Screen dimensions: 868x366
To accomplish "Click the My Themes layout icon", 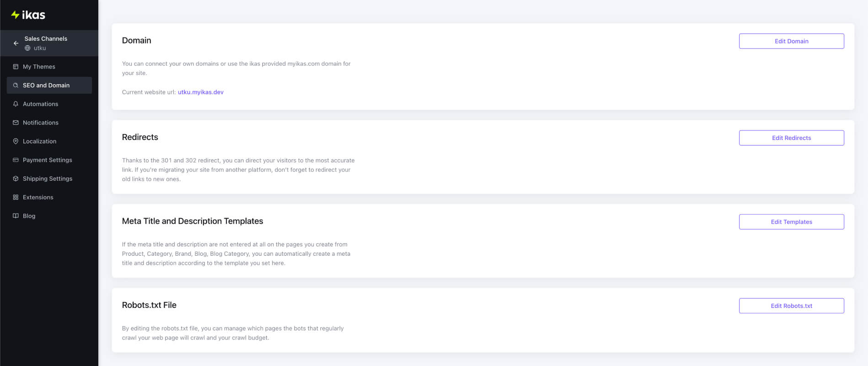I will [x=16, y=67].
